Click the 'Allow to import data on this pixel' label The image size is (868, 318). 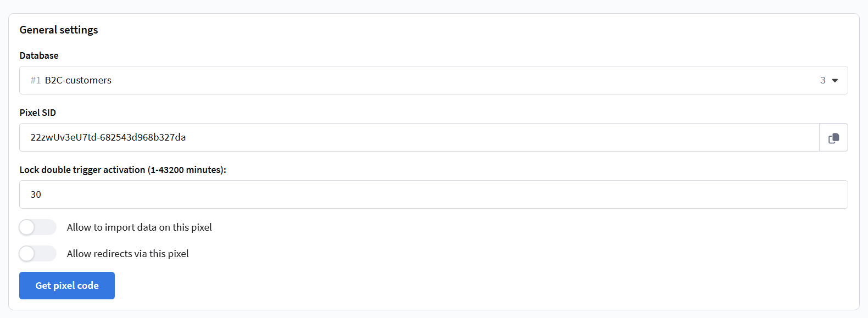tap(139, 227)
